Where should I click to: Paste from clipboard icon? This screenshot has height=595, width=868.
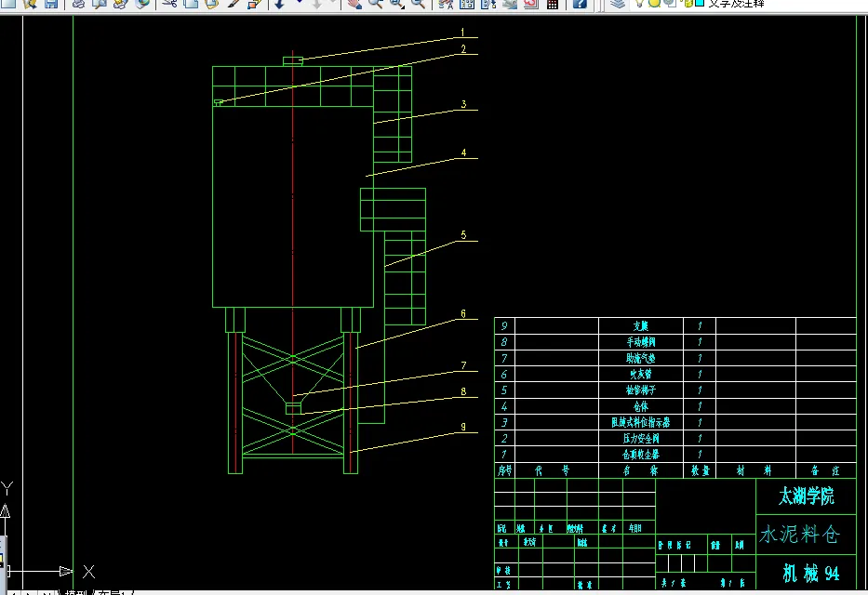click(x=211, y=4)
